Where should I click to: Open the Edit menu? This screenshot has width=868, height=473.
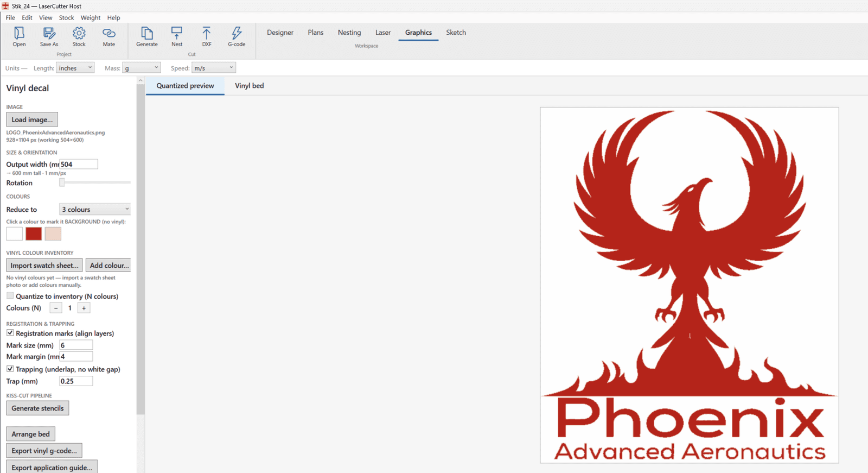coord(27,17)
